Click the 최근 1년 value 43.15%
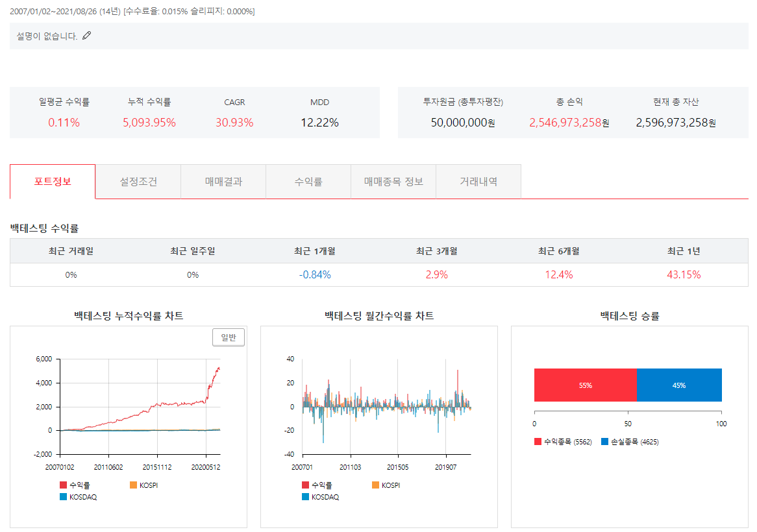 pyautogui.click(x=684, y=274)
